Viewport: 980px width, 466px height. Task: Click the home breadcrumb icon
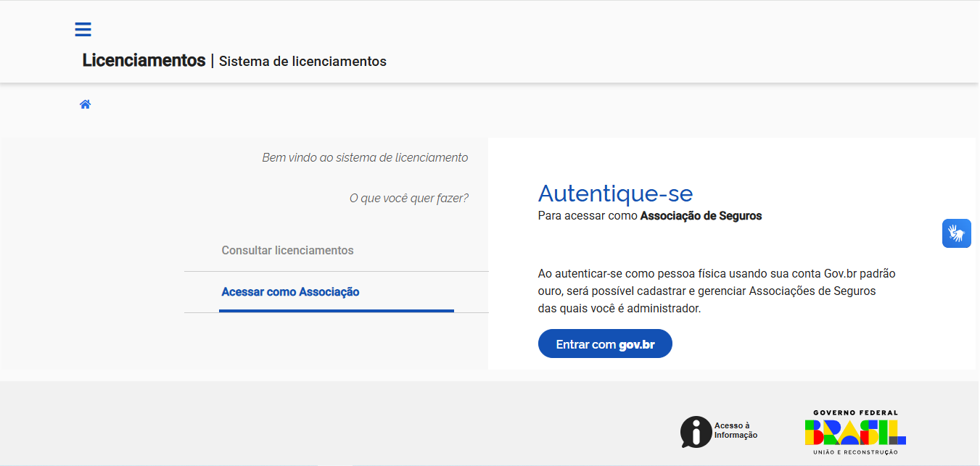85,104
